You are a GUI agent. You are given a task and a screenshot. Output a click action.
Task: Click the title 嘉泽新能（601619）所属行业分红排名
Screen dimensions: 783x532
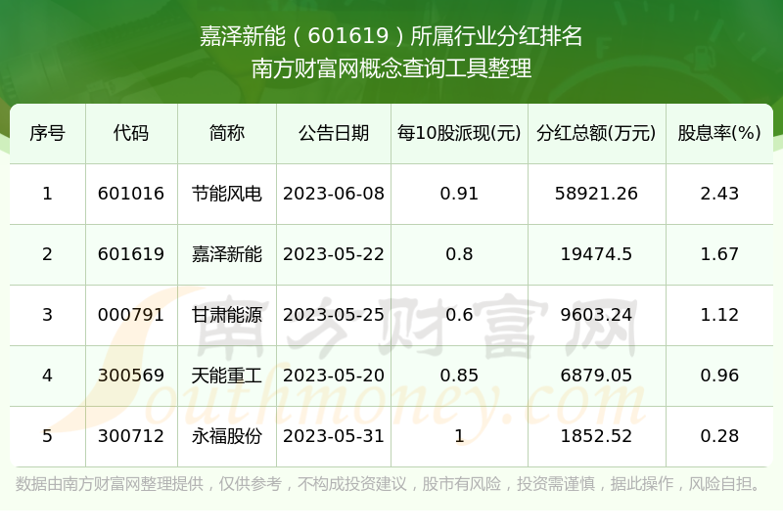(x=391, y=36)
